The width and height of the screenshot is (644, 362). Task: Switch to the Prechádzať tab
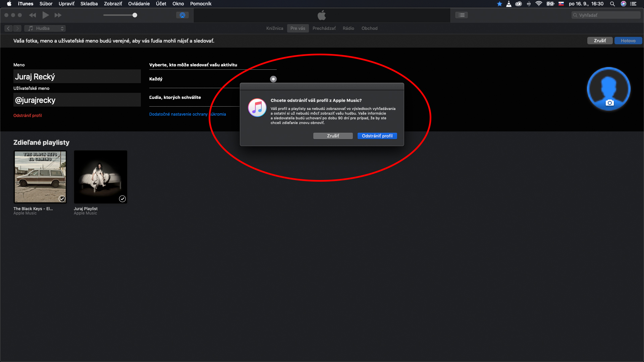pyautogui.click(x=324, y=28)
